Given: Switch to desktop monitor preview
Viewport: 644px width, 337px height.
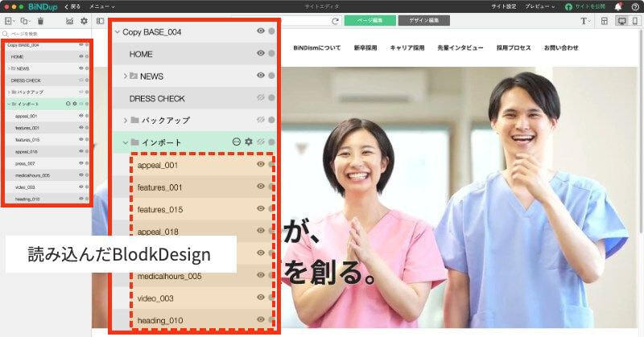Looking at the screenshot, I should (621, 21).
